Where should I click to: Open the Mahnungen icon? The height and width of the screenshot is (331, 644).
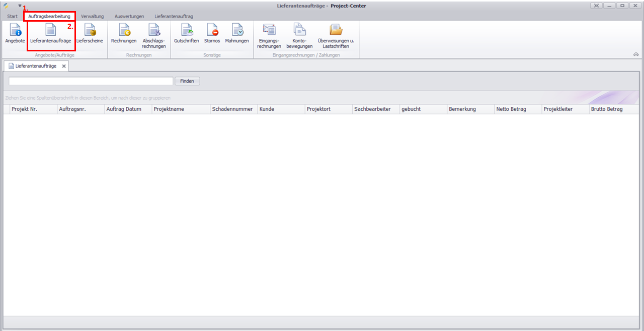(x=237, y=33)
